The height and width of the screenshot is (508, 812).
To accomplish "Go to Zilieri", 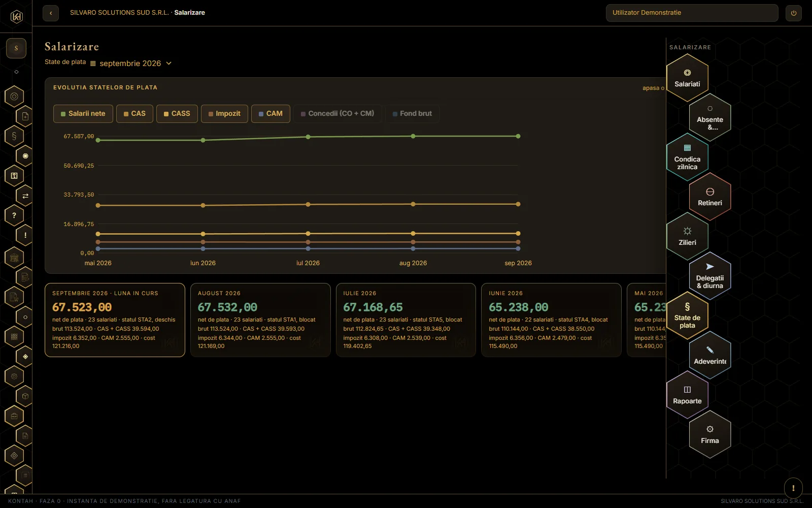I will pyautogui.click(x=687, y=237).
